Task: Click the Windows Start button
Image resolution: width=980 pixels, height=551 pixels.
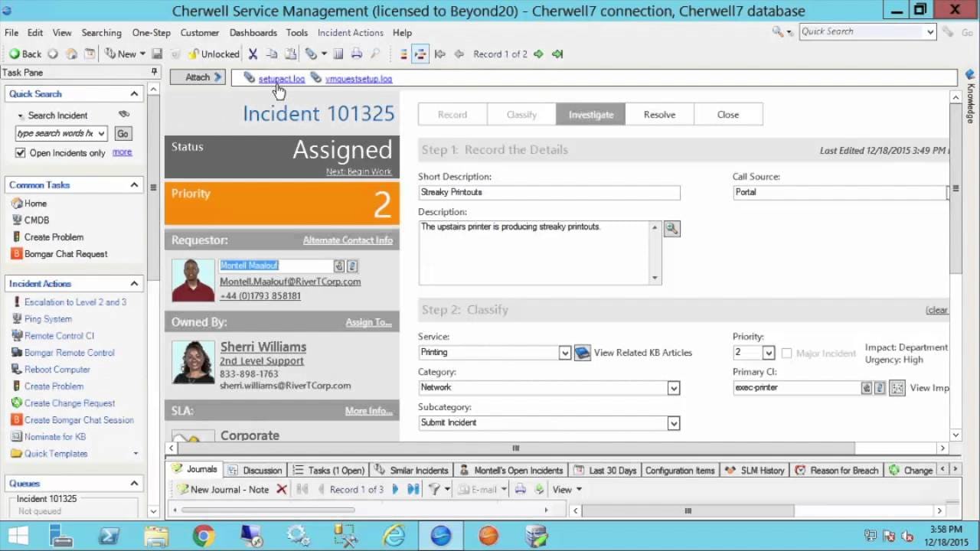Action: pos(18,536)
